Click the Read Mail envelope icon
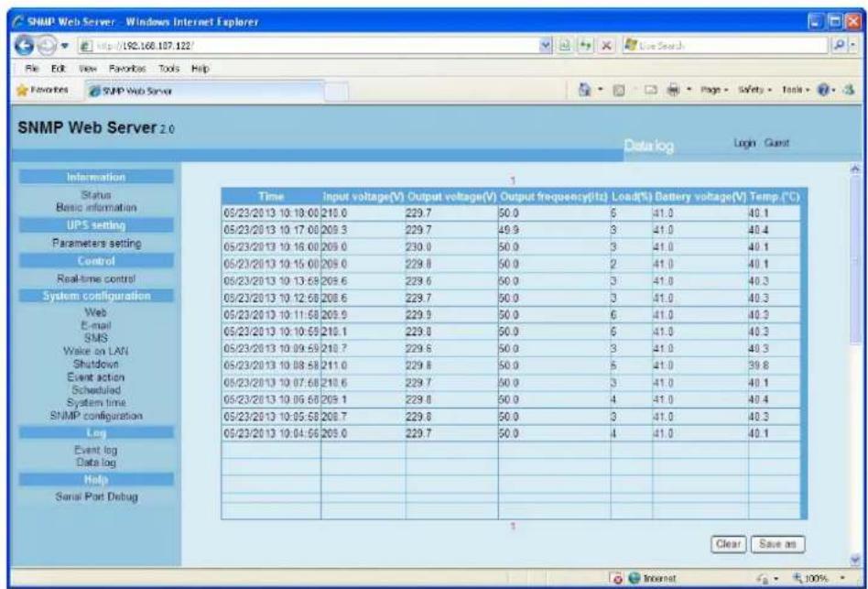This screenshot has width=868, height=589. [x=650, y=90]
